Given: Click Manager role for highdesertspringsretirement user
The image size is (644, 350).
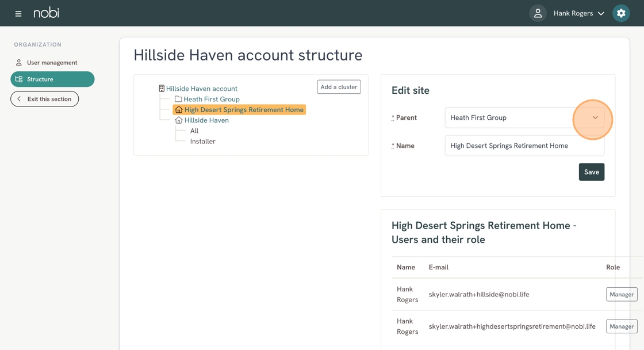Looking at the screenshot, I should [x=622, y=326].
